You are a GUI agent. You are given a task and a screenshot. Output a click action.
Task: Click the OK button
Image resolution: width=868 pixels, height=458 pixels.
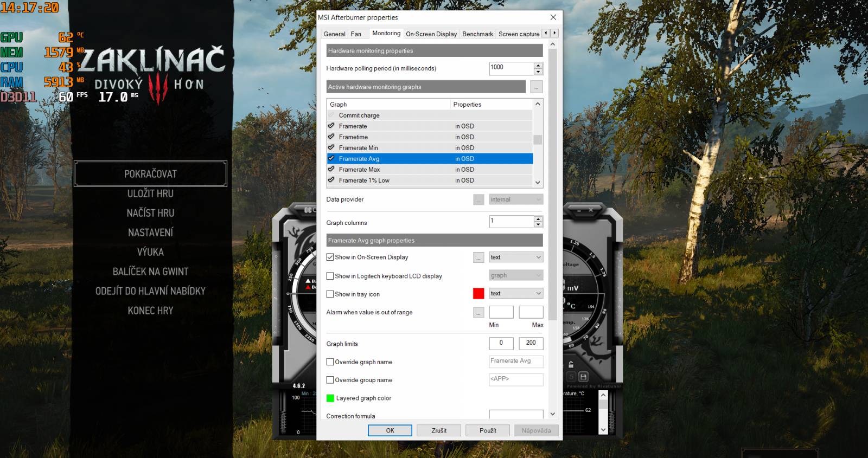390,430
